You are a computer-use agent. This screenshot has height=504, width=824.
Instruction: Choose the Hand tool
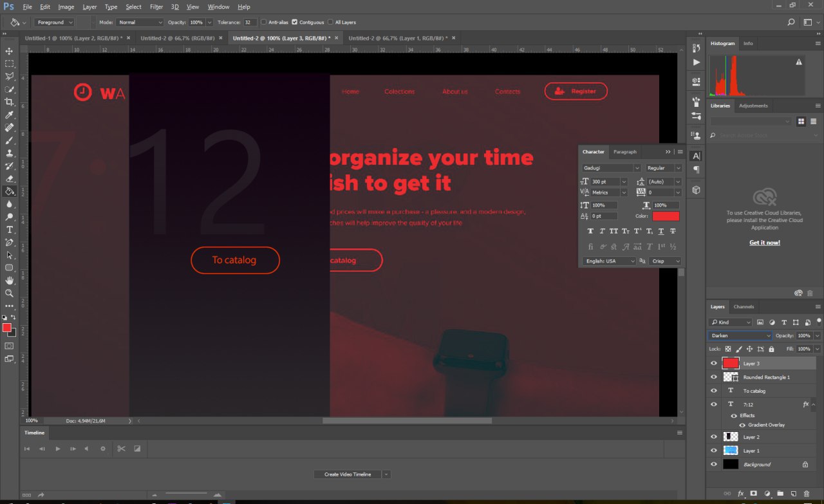9,281
